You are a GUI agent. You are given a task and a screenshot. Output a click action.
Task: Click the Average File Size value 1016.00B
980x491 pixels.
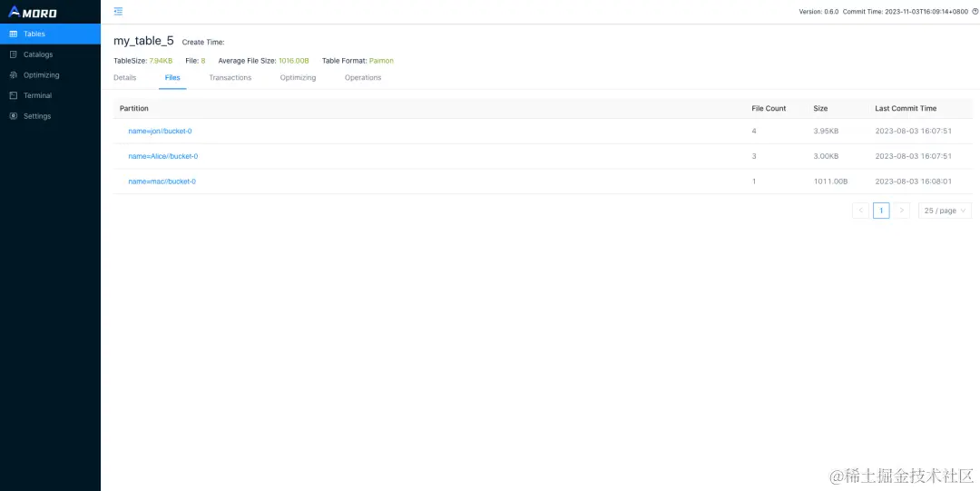[x=294, y=61]
